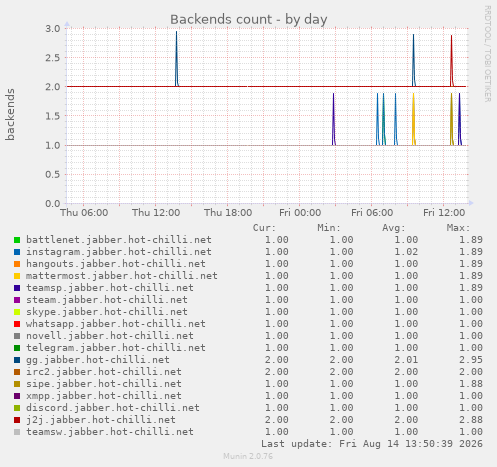497x467 pixels.
Task: Click the Backends count - by day title
Action: click(249, 20)
